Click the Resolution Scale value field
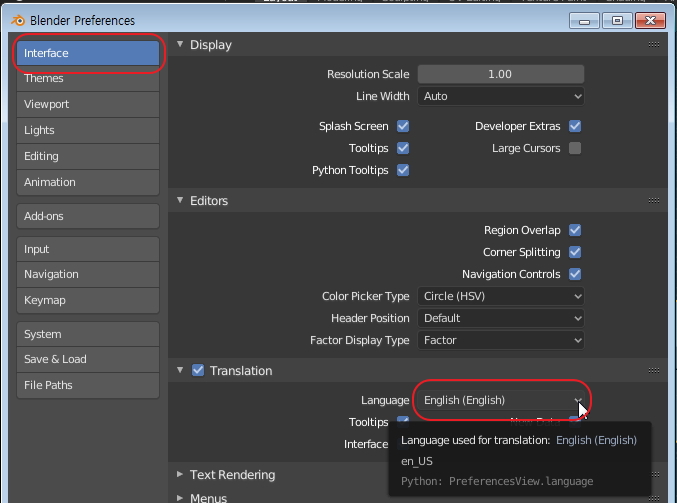Viewport: 677px width, 503px height. [501, 74]
